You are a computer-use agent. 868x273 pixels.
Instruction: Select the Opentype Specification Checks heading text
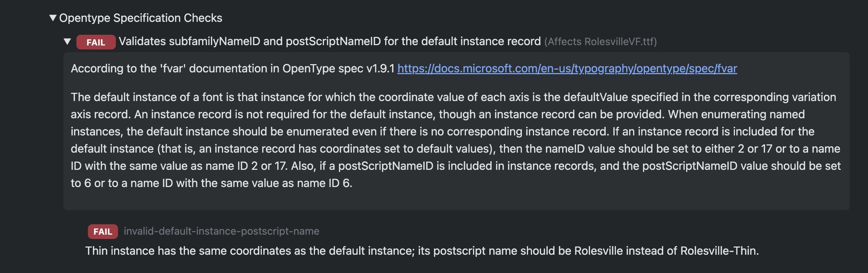pos(141,18)
